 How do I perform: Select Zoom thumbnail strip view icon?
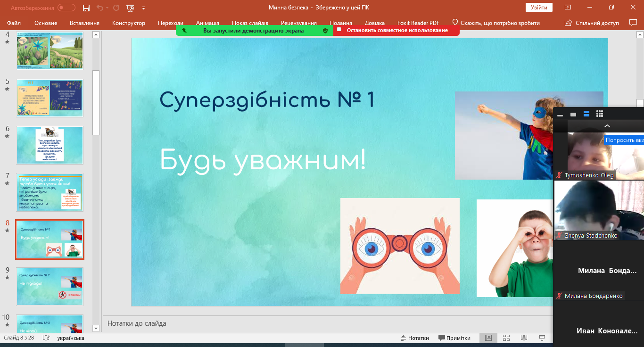586,114
